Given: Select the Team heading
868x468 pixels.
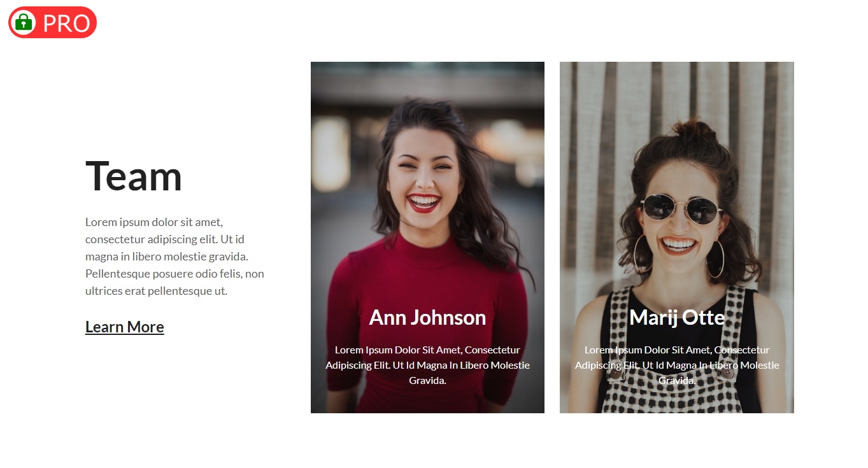Looking at the screenshot, I should coord(134,176).
